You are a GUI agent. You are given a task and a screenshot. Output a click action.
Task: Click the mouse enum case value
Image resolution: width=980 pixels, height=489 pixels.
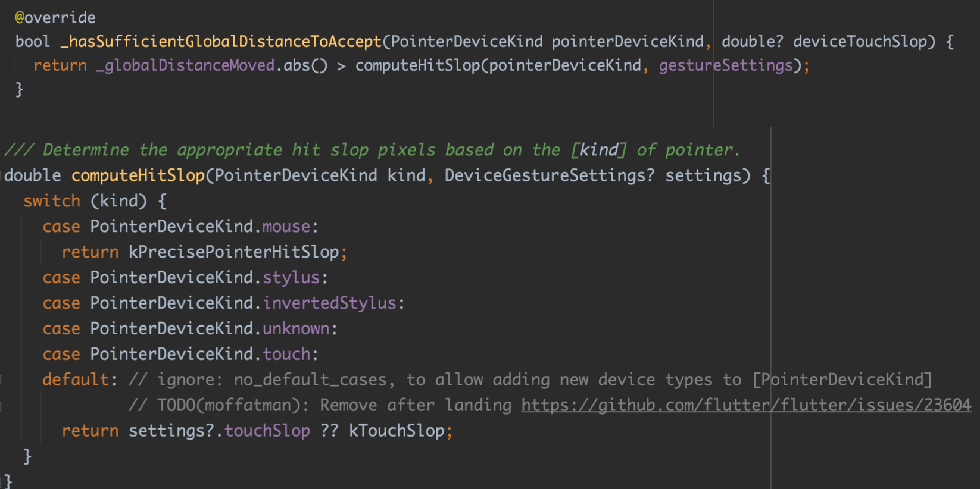click(286, 227)
